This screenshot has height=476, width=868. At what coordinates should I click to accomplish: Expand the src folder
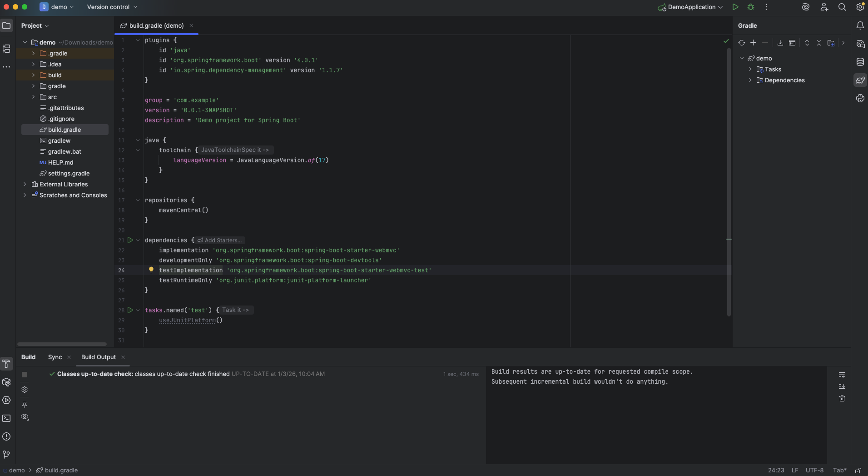click(33, 97)
